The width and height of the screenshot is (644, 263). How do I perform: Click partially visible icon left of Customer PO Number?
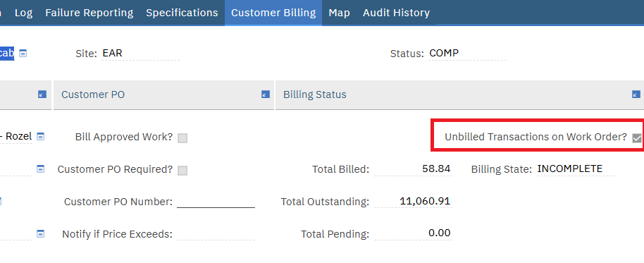click(x=1, y=202)
